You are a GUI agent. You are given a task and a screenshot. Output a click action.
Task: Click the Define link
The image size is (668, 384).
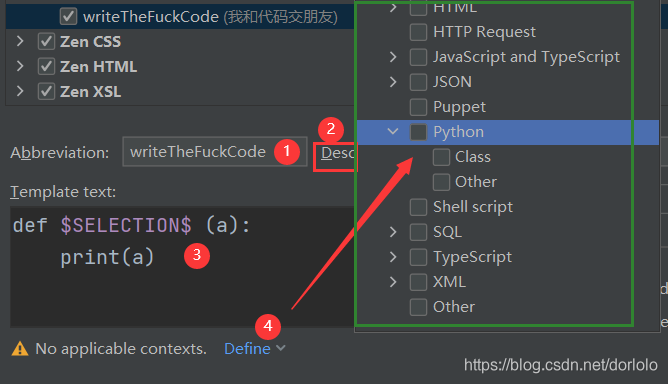click(x=247, y=349)
